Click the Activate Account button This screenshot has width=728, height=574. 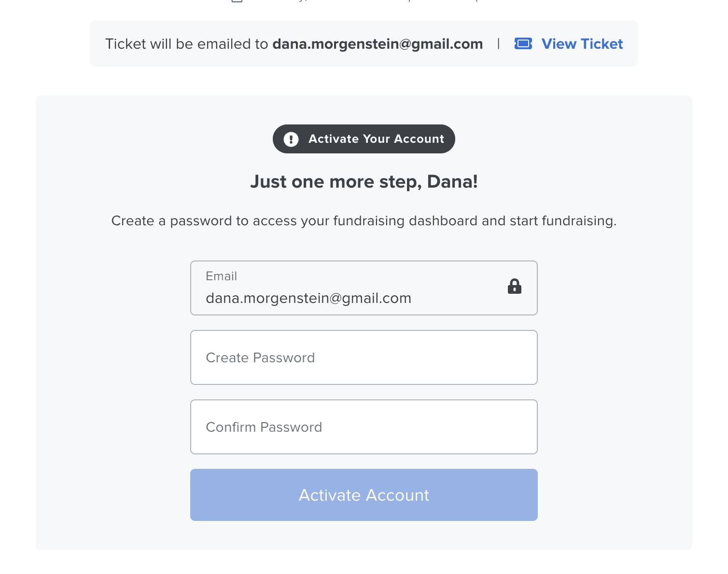pyautogui.click(x=364, y=495)
